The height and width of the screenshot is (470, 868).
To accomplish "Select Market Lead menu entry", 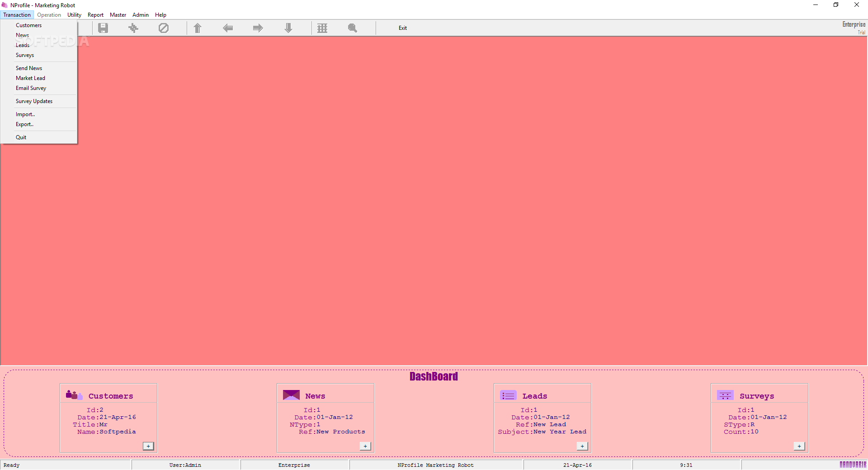I will coord(39,78).
